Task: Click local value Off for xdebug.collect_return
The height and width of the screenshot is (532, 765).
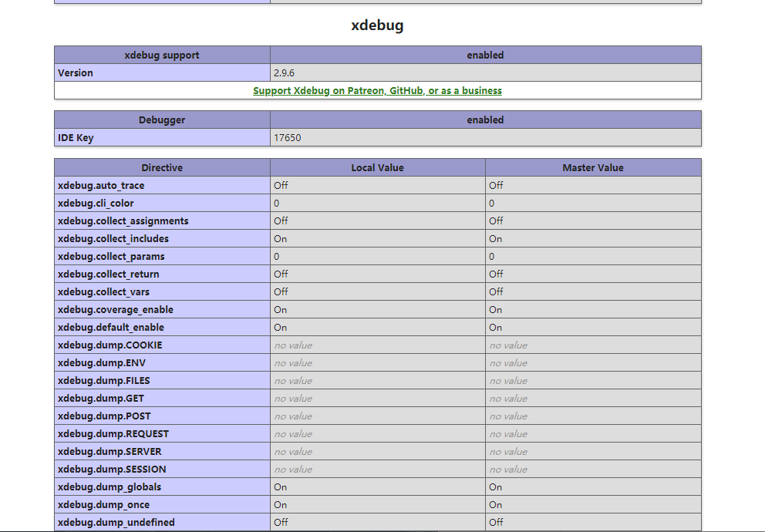Action: 281,274
